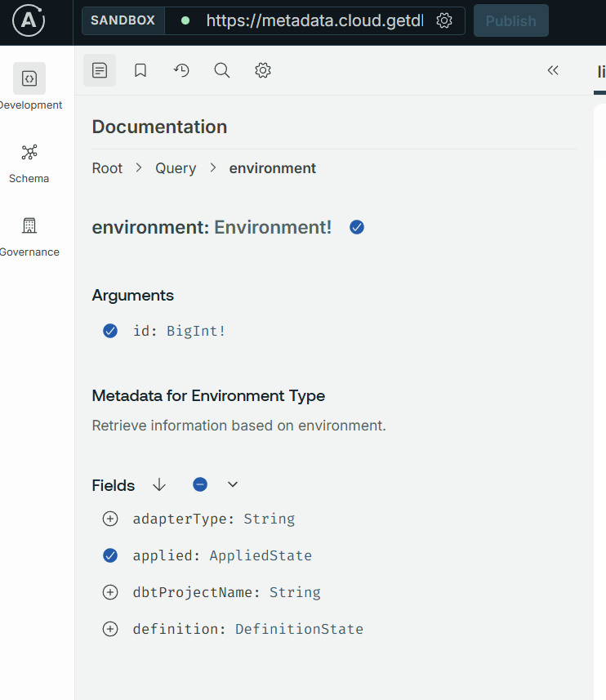The width and height of the screenshot is (606, 700).
Task: Open the schema search icon
Action: (222, 70)
